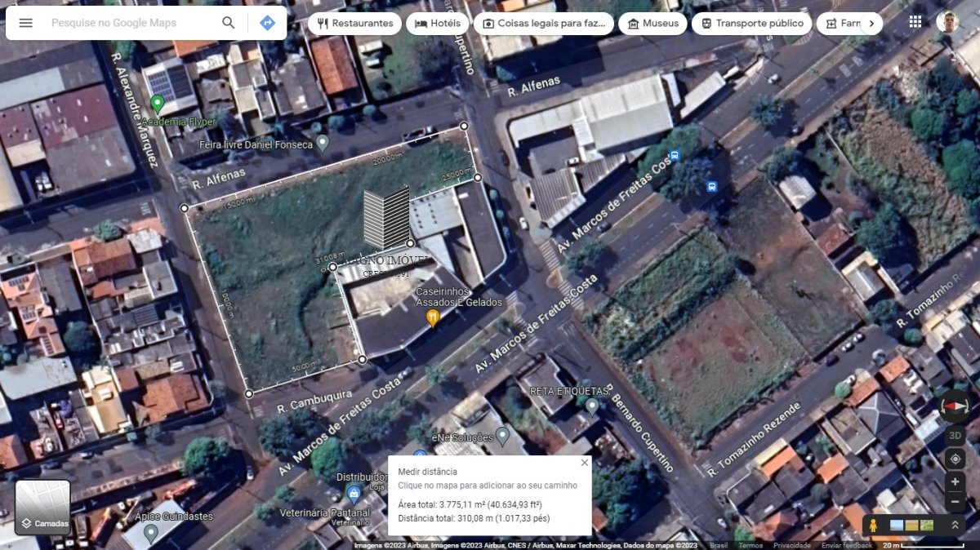Screen dimensions: 980x550
Task: Open the Google apps grid
Action: click(x=915, y=22)
